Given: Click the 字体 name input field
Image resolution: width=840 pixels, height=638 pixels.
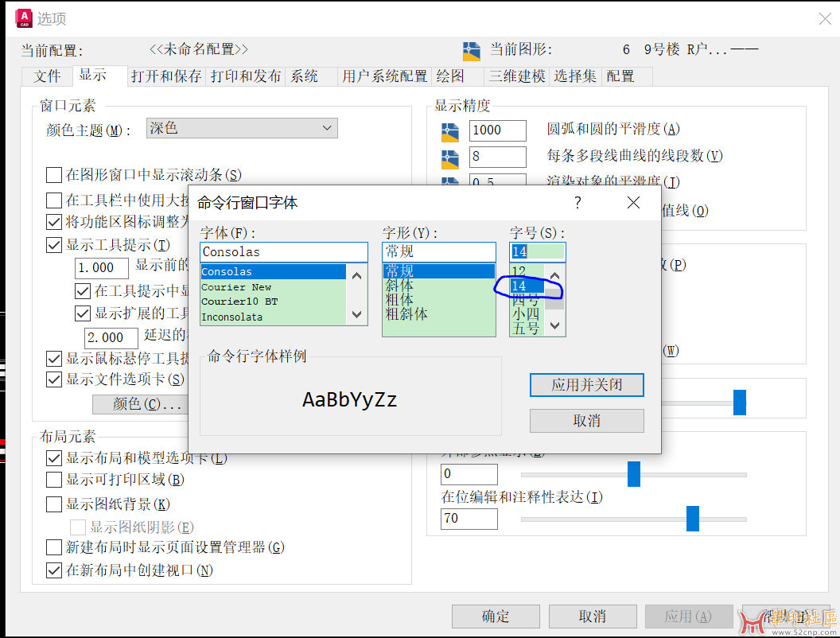Looking at the screenshot, I should point(284,251).
